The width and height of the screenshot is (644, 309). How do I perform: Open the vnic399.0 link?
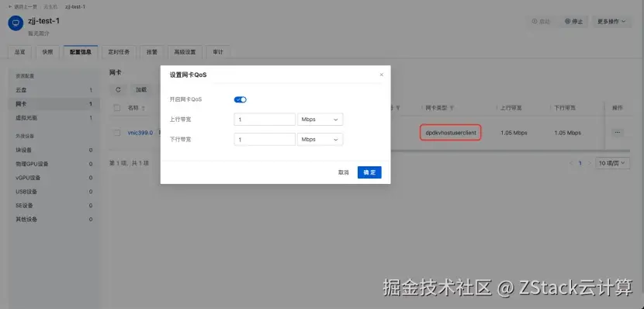point(140,133)
